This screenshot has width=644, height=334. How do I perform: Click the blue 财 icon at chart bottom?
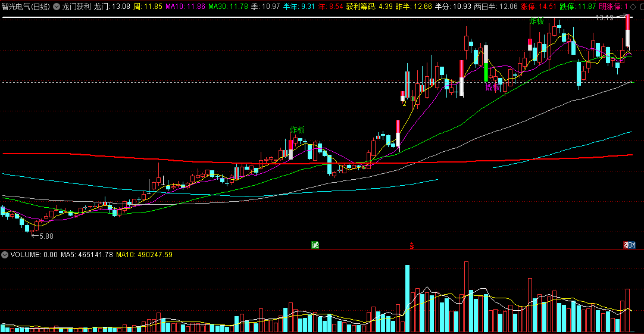pos(633,245)
